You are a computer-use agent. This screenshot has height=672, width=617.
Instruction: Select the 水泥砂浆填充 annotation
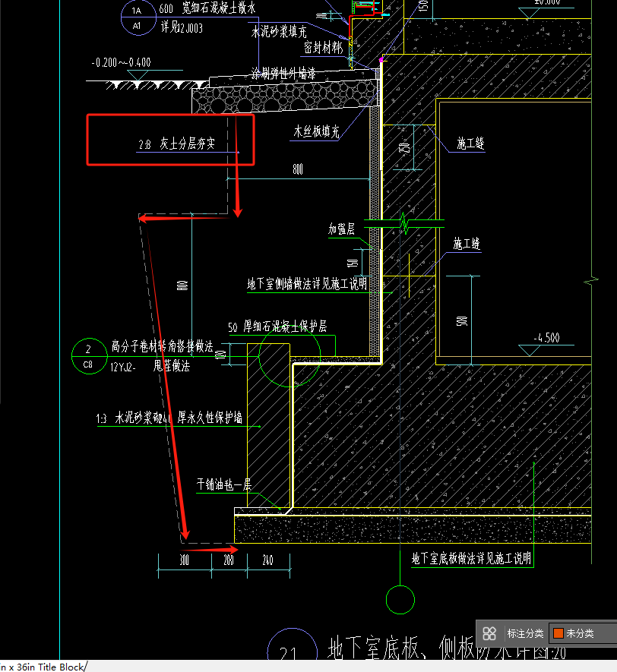279,31
